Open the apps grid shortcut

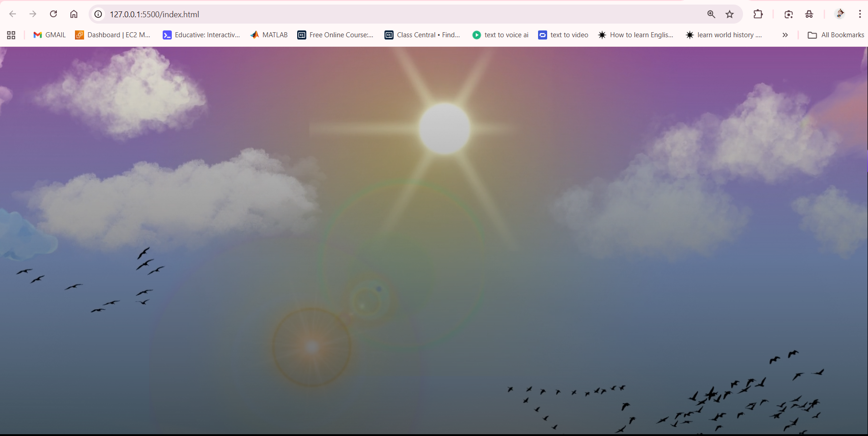[x=11, y=35]
